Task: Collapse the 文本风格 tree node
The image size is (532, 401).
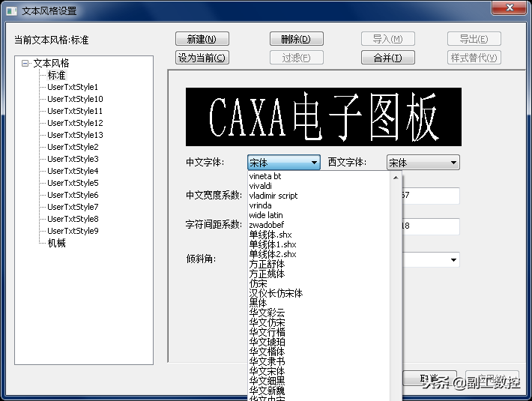Action: point(25,63)
